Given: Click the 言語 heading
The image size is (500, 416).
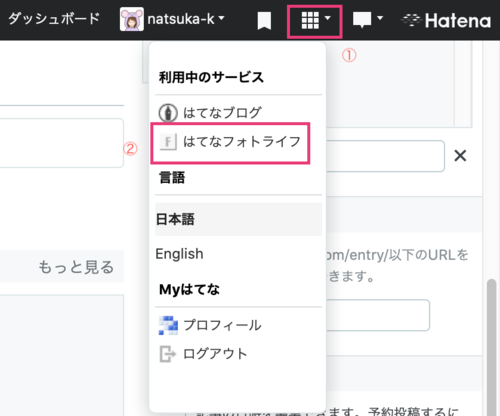Looking at the screenshot, I should 172,177.
